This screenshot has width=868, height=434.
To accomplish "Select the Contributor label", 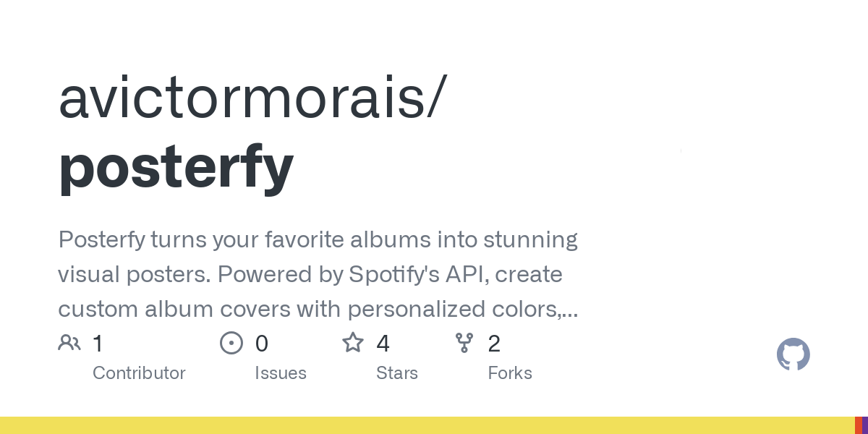I will [x=139, y=373].
